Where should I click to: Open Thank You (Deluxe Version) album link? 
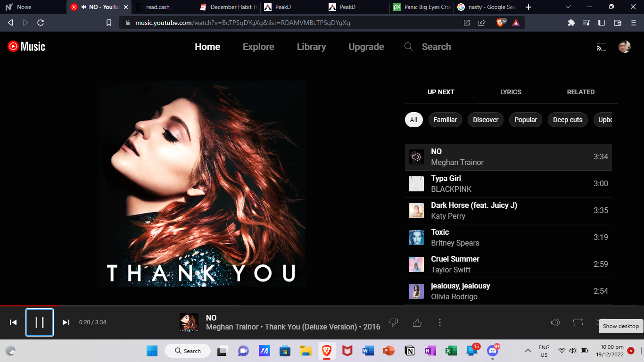click(x=311, y=327)
